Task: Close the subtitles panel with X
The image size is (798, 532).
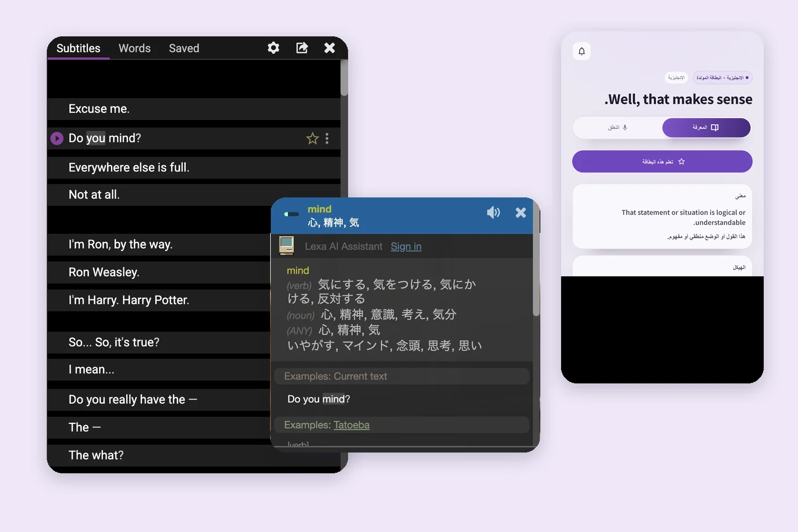Action: click(x=329, y=48)
